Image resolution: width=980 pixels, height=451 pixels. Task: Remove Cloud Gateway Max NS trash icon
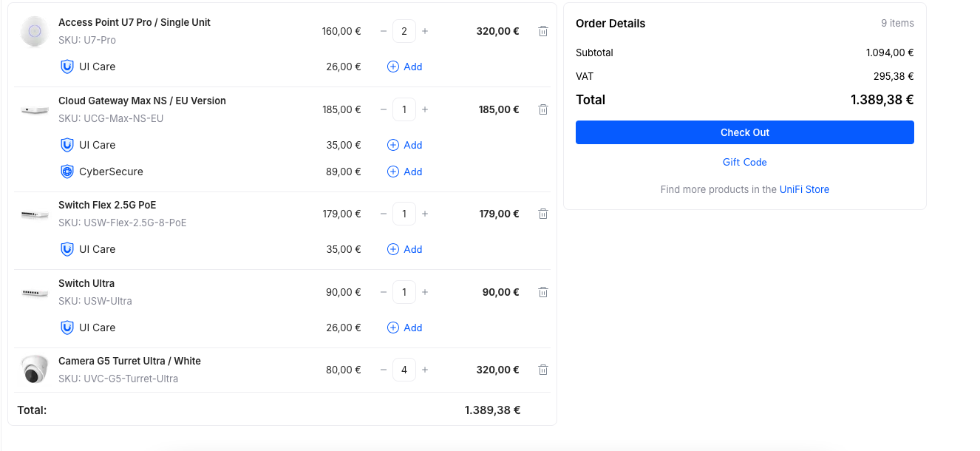click(543, 109)
